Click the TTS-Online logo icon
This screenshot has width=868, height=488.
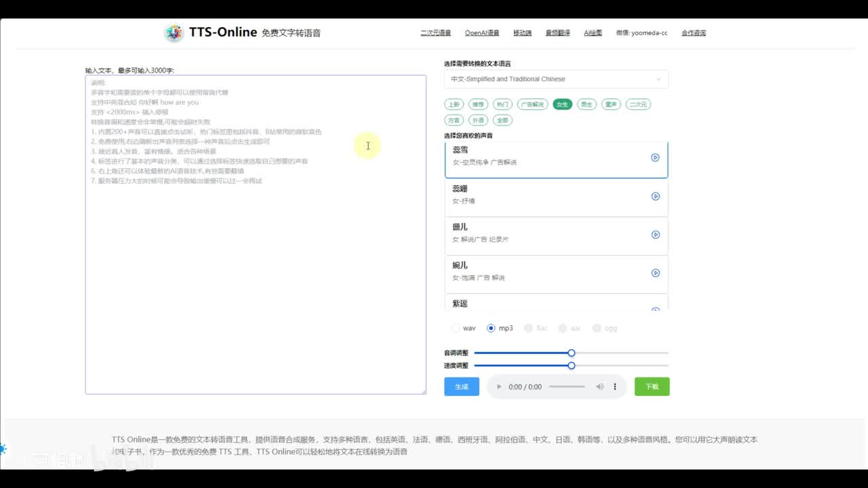[174, 33]
